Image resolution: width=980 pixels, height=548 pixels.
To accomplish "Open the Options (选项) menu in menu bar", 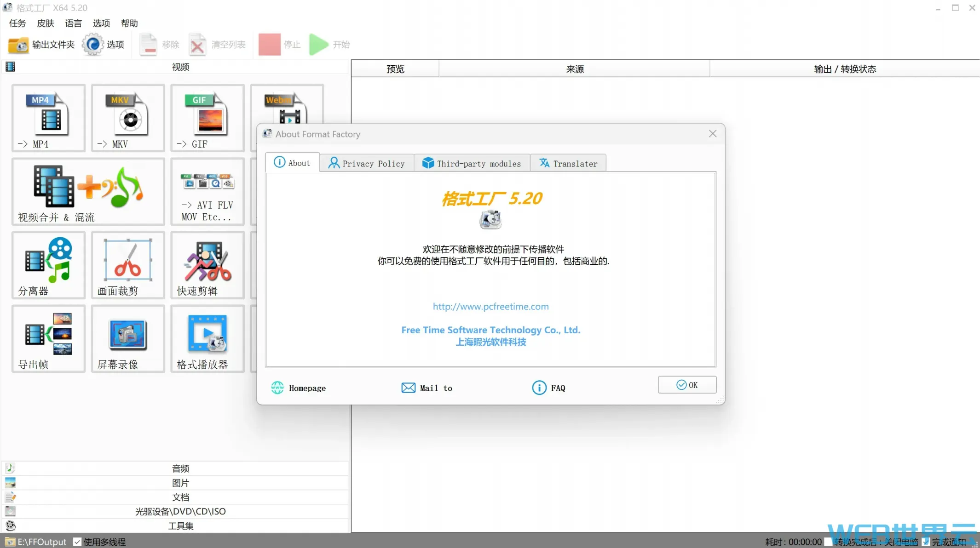I will point(101,23).
